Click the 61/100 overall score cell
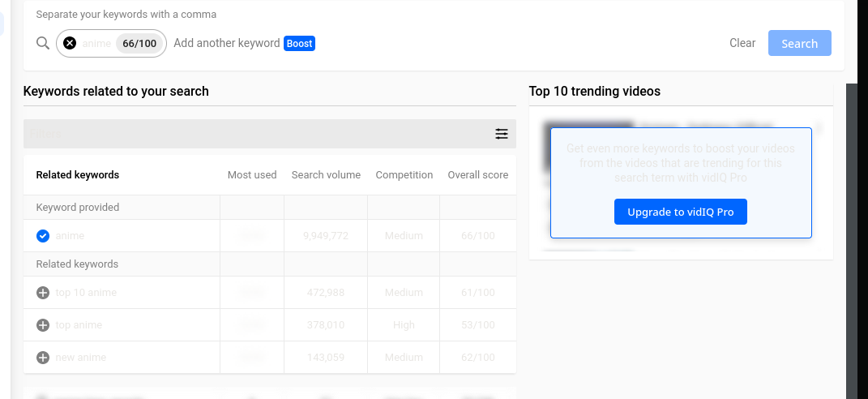The height and width of the screenshot is (399, 868). tap(477, 293)
